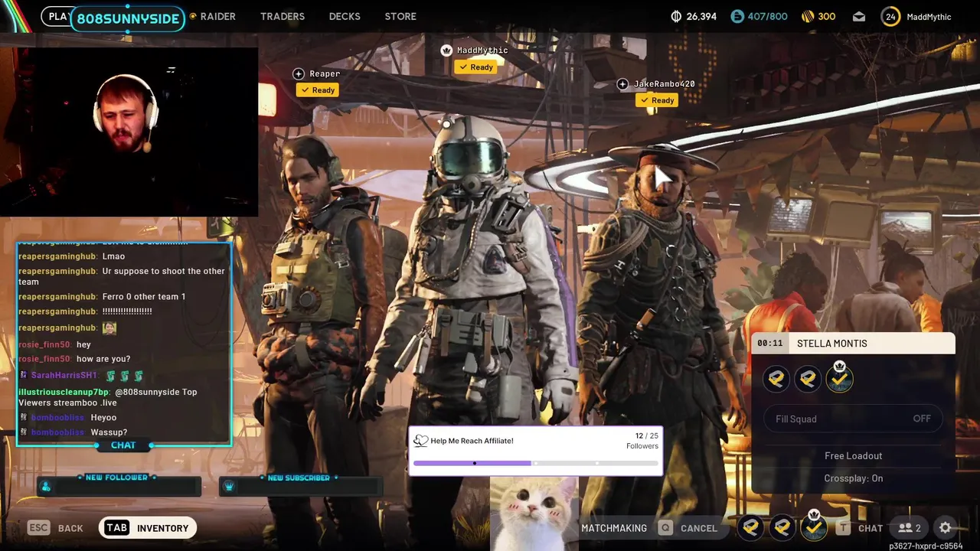Image resolution: width=980 pixels, height=551 pixels.
Task: Click the NEW SUBSCRIBER alert box
Action: pos(300,485)
